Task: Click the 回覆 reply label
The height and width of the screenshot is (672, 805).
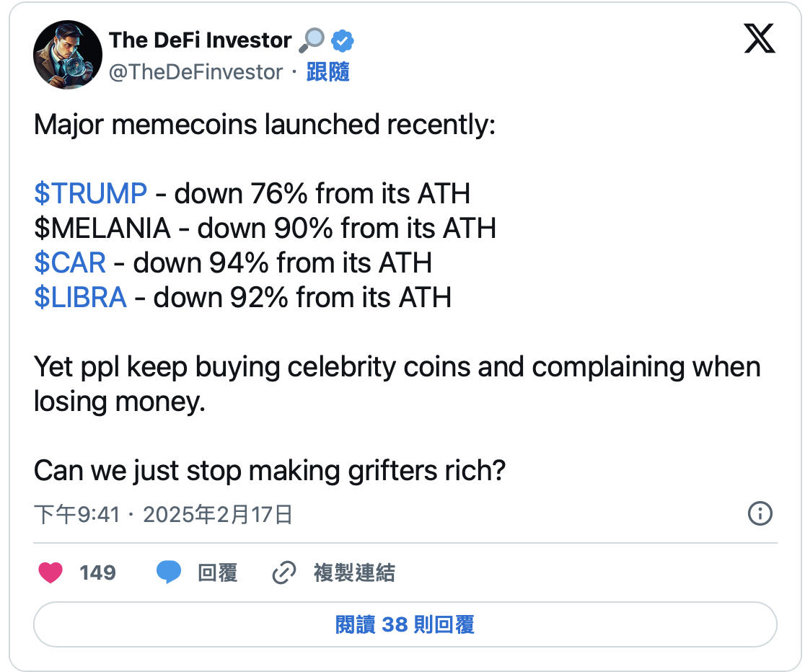Action: pos(217,573)
